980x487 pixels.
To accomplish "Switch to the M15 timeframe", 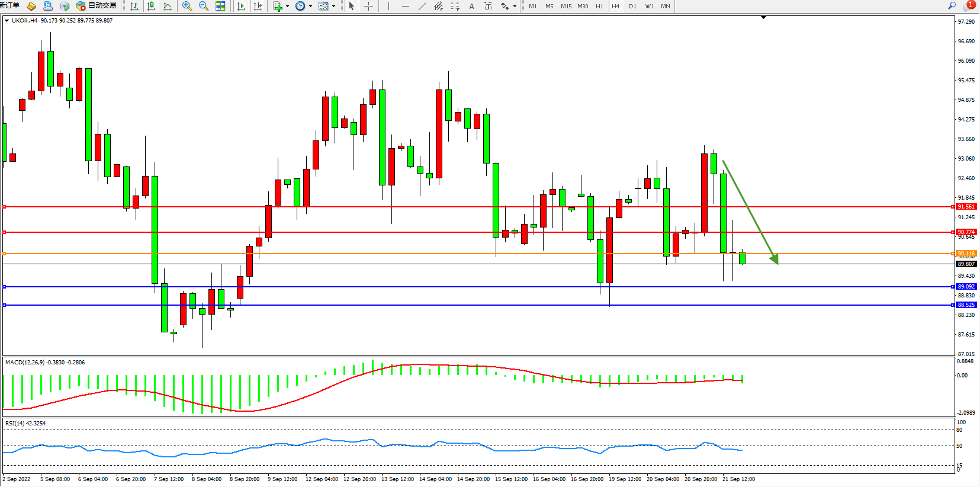I will [x=566, y=6].
